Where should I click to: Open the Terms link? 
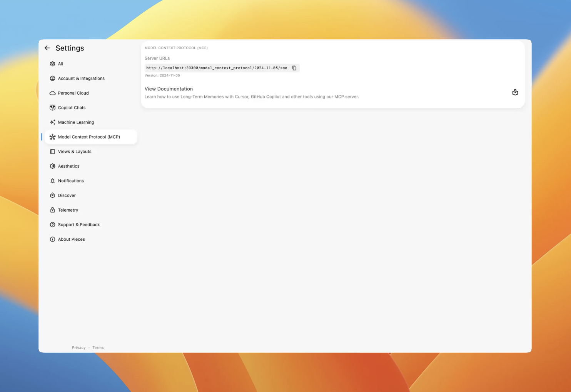98,348
